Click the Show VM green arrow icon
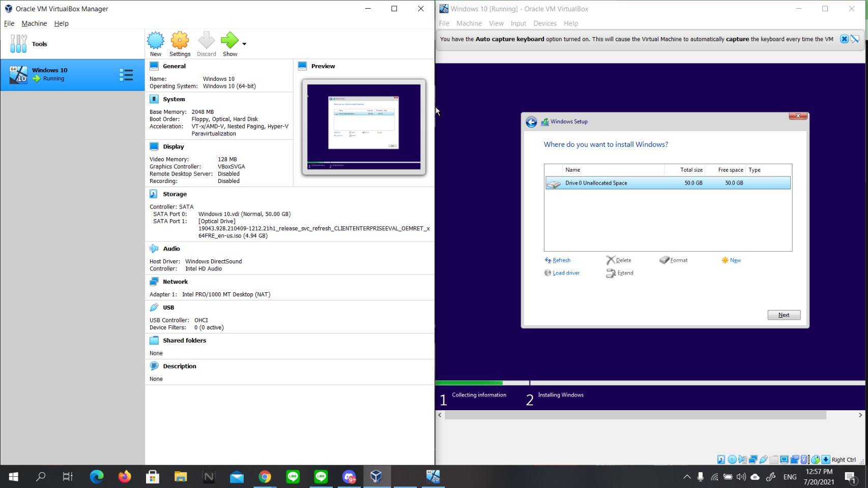868x488 pixels. 229,40
